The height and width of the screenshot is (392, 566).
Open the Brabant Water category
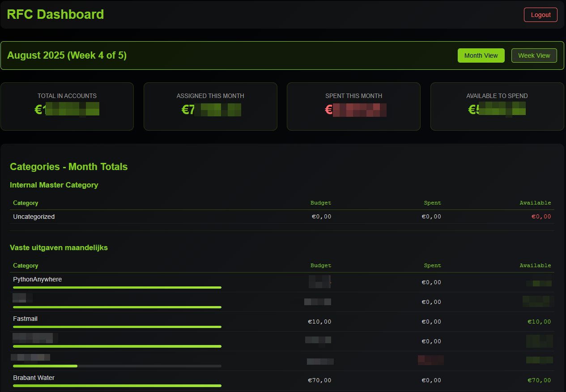34,378
